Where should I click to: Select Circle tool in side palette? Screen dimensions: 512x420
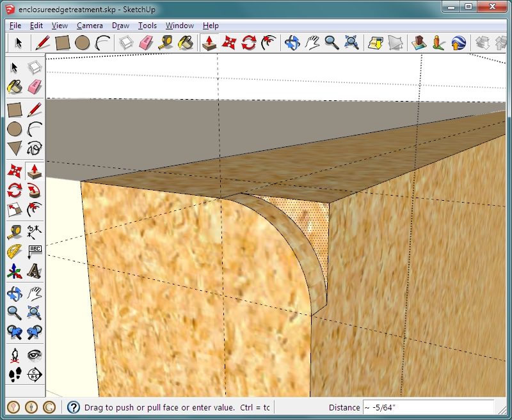pos(14,129)
